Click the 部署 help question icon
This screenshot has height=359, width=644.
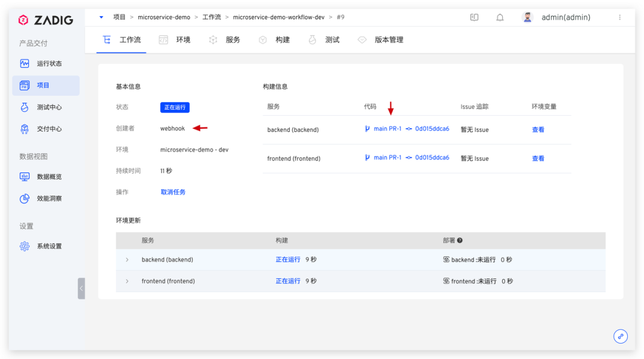460,241
